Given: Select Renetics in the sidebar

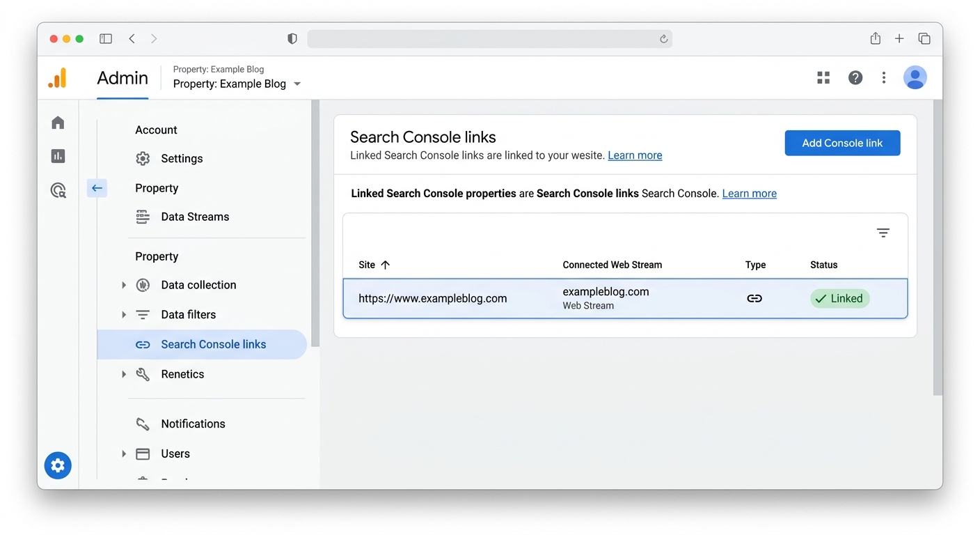Looking at the screenshot, I should click(182, 374).
